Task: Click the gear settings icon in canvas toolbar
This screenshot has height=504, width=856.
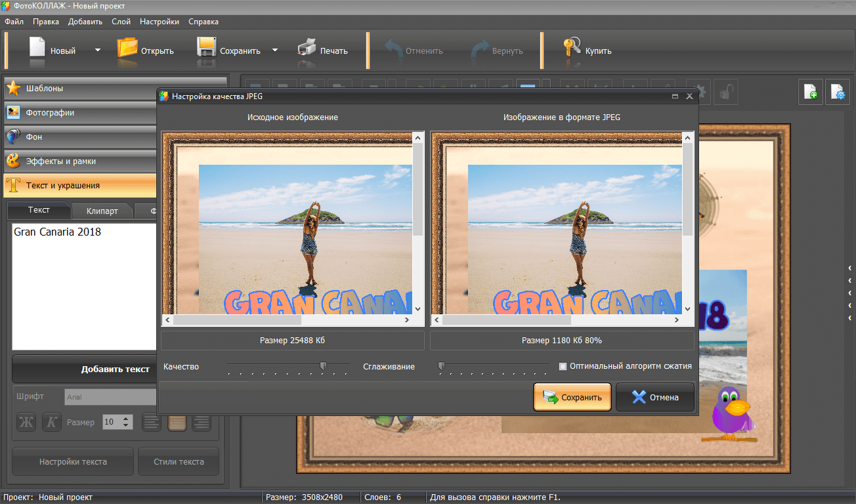Action: [700, 92]
